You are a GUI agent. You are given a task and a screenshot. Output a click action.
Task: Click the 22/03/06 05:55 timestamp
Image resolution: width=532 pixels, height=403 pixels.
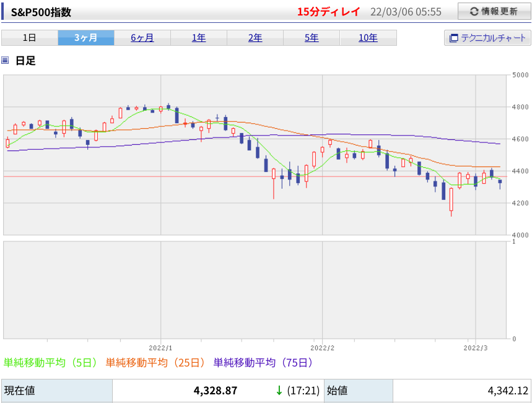pos(406,12)
